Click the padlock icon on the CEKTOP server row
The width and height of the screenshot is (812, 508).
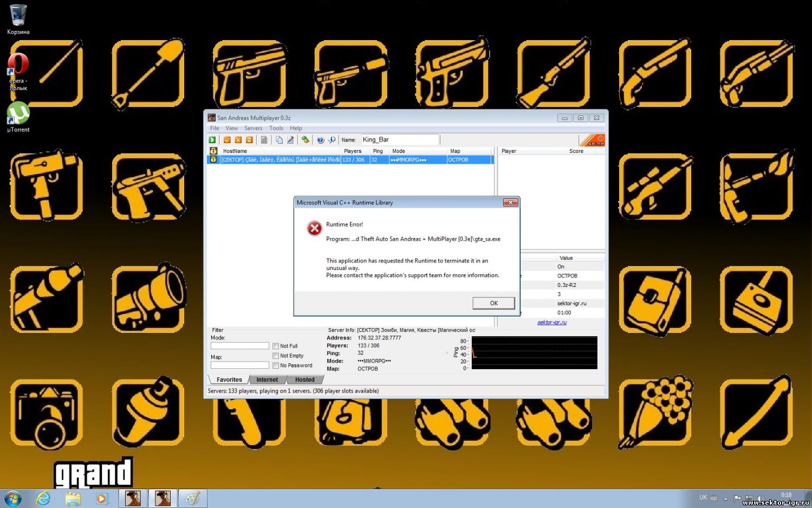point(213,159)
